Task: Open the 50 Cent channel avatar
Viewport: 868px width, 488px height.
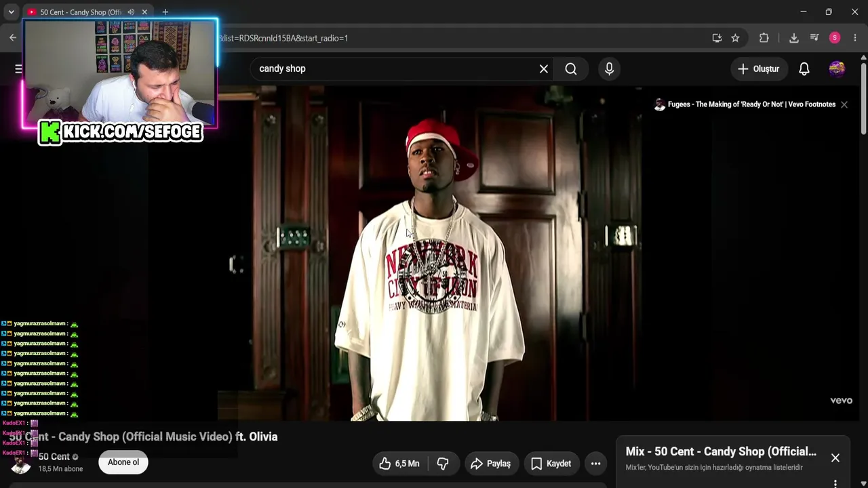Action: point(21,463)
